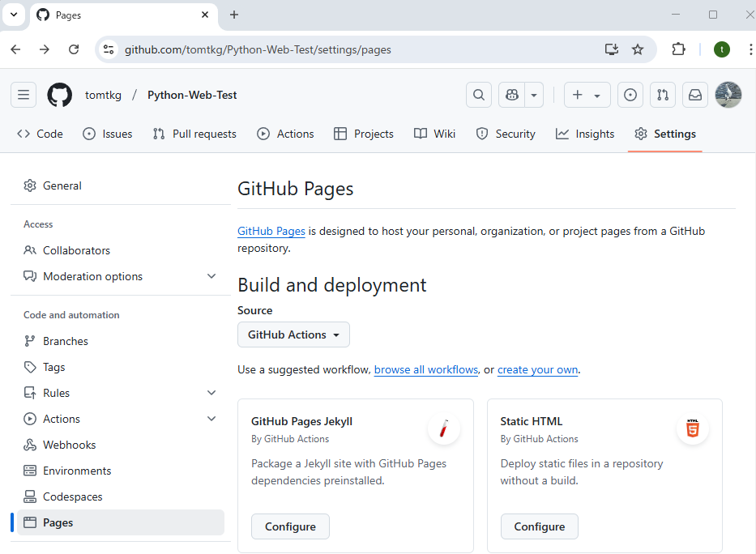This screenshot has height=554, width=756.
Task: Select Environments in the sidebar
Action: pos(77,471)
